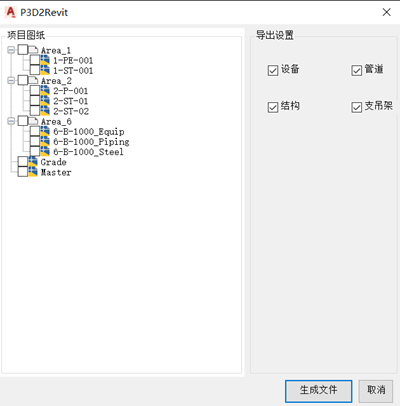Toggle the 结构 checkbox

click(x=273, y=107)
